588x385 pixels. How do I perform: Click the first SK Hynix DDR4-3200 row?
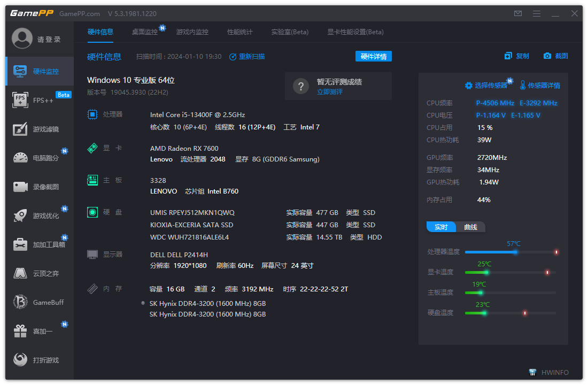tap(207, 304)
